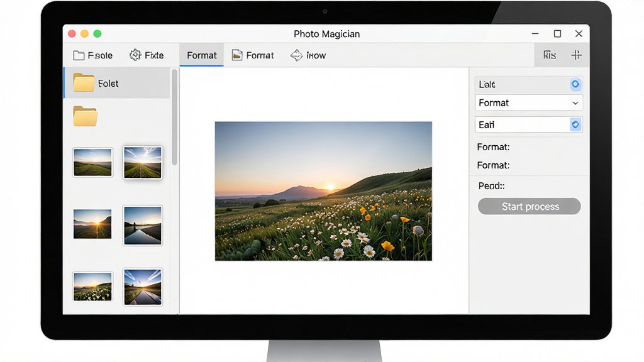Select the green hills sunrise thumbnail
The width and height of the screenshot is (644, 362).
coord(92,163)
